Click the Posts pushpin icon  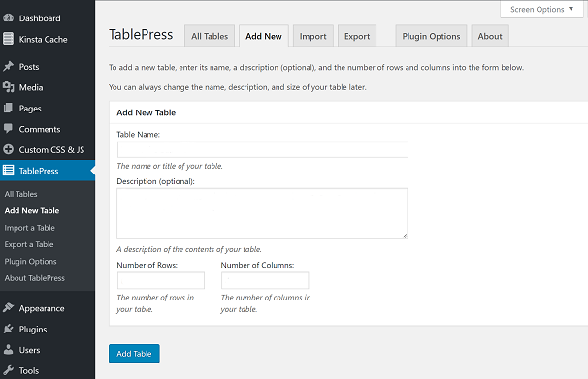pos(9,66)
